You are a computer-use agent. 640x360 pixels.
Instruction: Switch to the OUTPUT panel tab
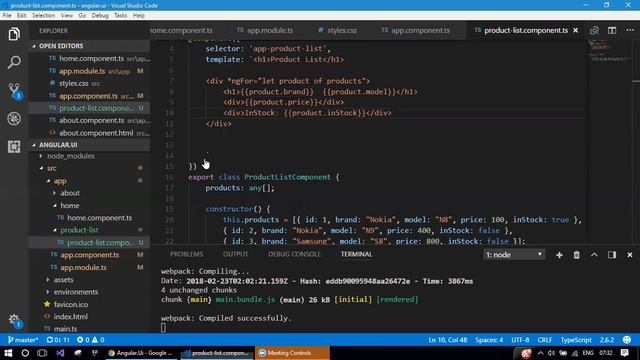pos(236,254)
